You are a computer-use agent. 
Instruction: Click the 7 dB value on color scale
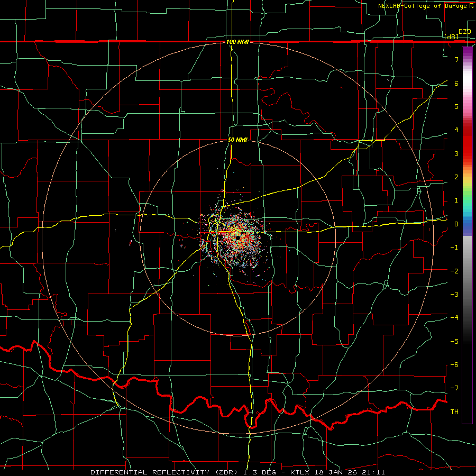click(x=456, y=59)
